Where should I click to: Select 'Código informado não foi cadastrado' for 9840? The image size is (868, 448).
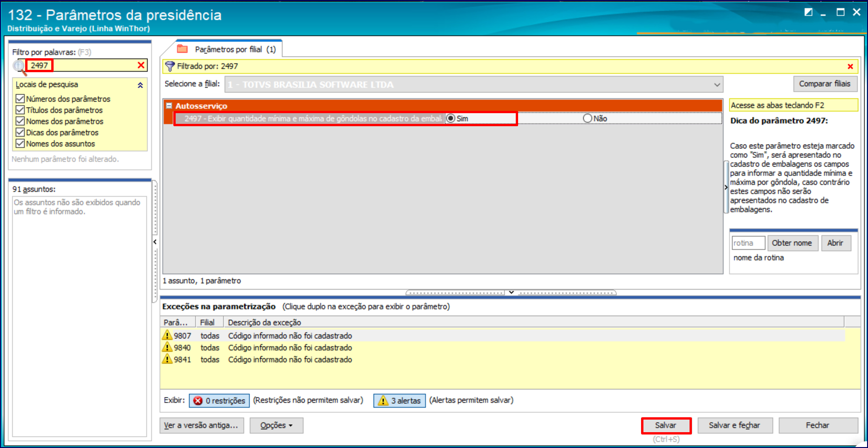click(x=290, y=348)
